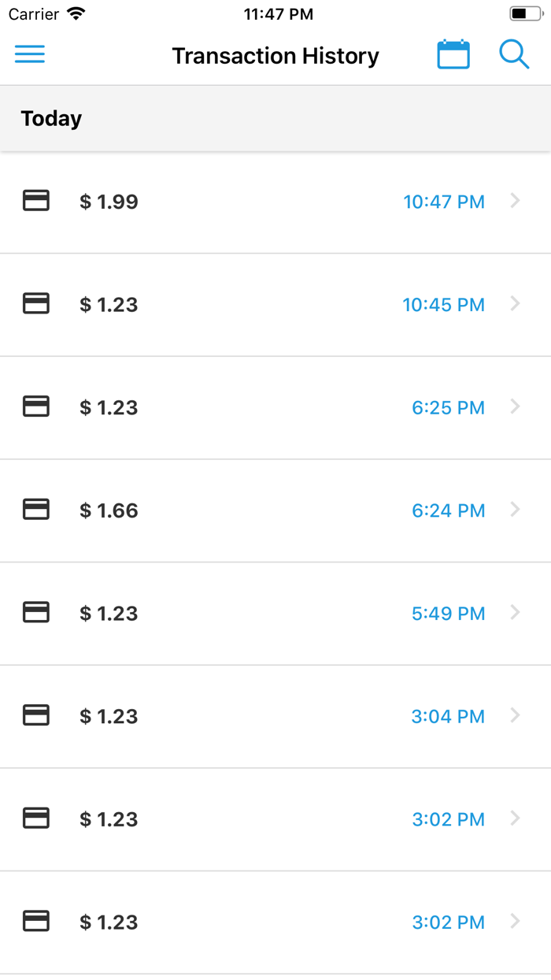Open details chevron for the 6:25 PM transaction
Screen dimensions: 551x980
pyautogui.click(x=515, y=407)
